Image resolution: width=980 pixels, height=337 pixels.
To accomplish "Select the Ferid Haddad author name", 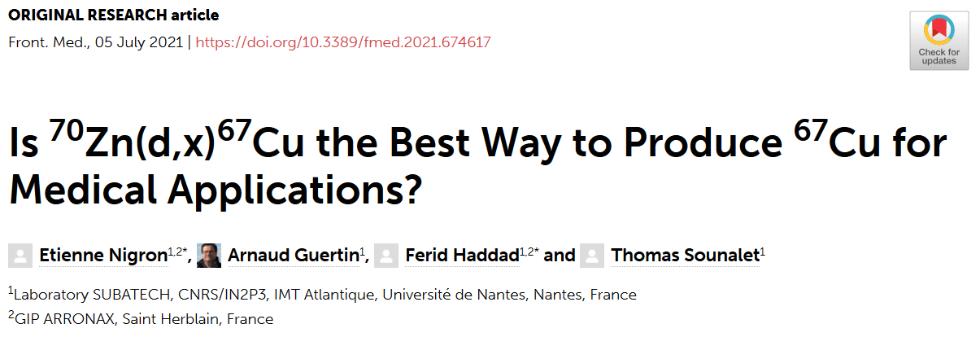I will coord(462,256).
